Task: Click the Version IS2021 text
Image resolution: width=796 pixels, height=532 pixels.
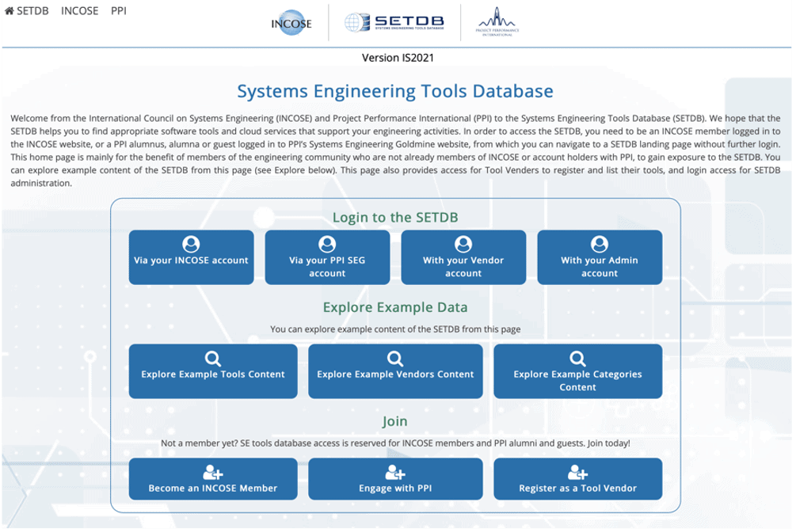Action: (x=398, y=58)
